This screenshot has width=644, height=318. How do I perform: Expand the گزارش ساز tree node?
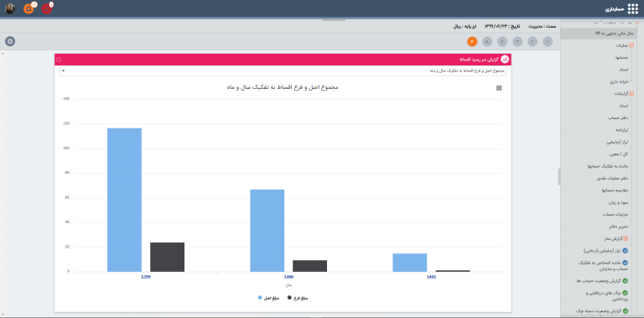coord(626,238)
